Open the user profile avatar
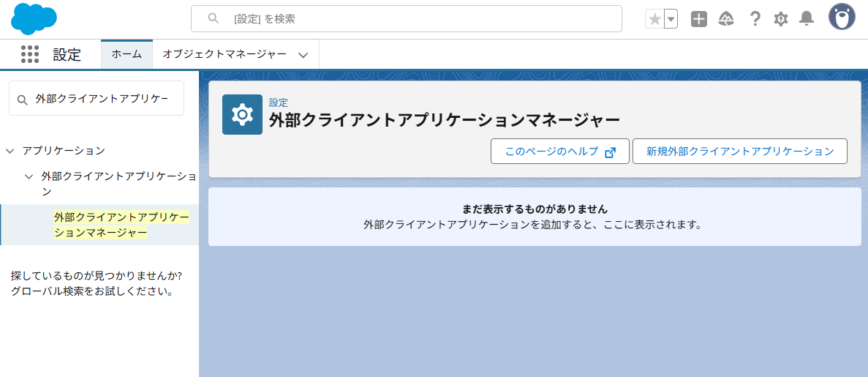This screenshot has width=868, height=377. pyautogui.click(x=842, y=17)
